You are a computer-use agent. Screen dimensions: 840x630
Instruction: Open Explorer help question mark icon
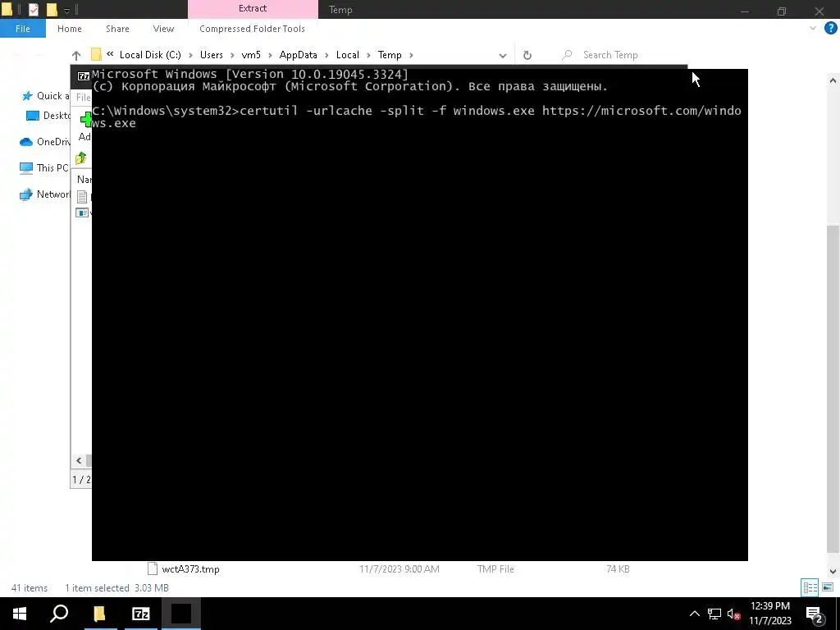(x=830, y=29)
